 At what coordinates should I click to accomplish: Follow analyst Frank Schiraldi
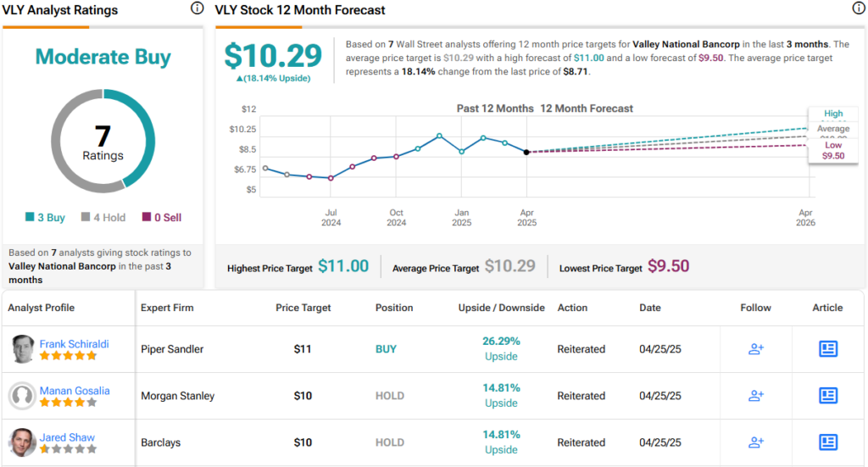(x=755, y=349)
